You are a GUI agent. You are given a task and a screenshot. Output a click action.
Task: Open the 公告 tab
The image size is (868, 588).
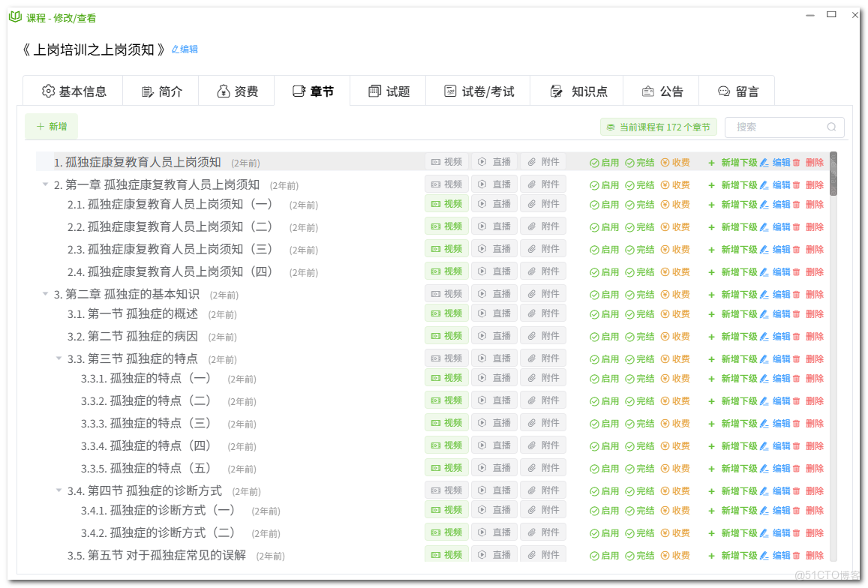662,90
